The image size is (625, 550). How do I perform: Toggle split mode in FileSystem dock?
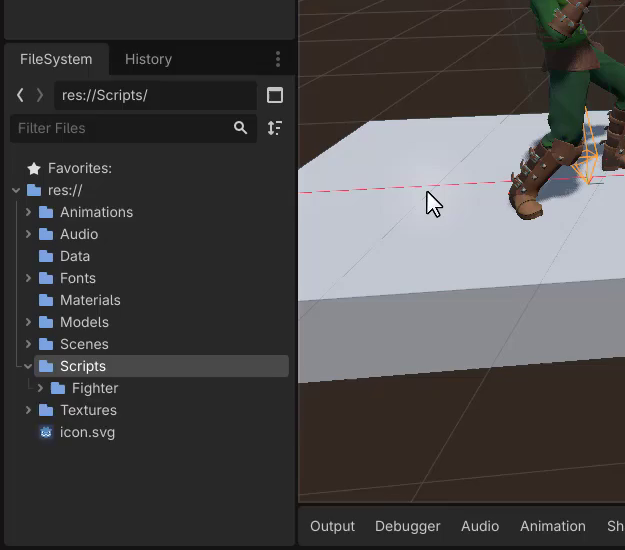(x=275, y=95)
